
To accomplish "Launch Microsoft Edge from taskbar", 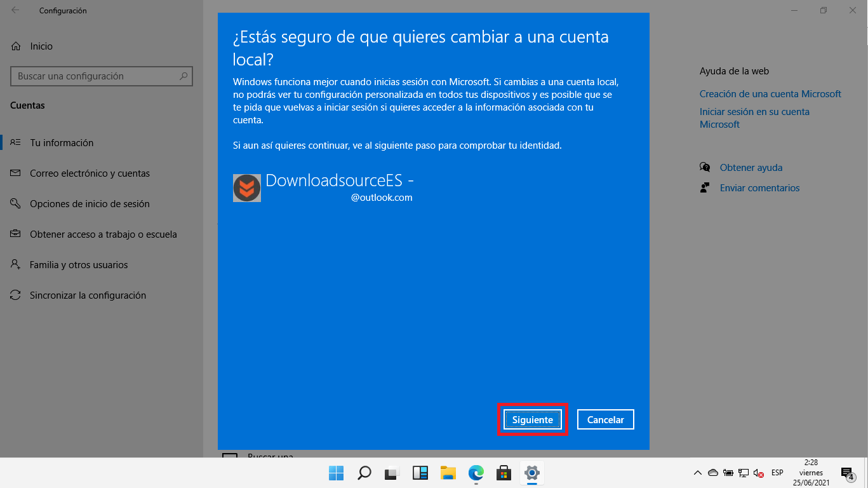I will pos(476,473).
